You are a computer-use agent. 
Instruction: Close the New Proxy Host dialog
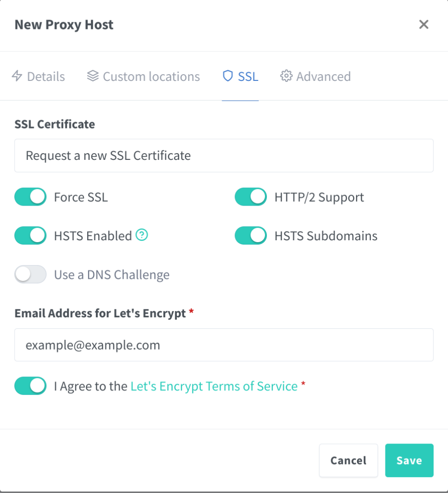click(423, 25)
